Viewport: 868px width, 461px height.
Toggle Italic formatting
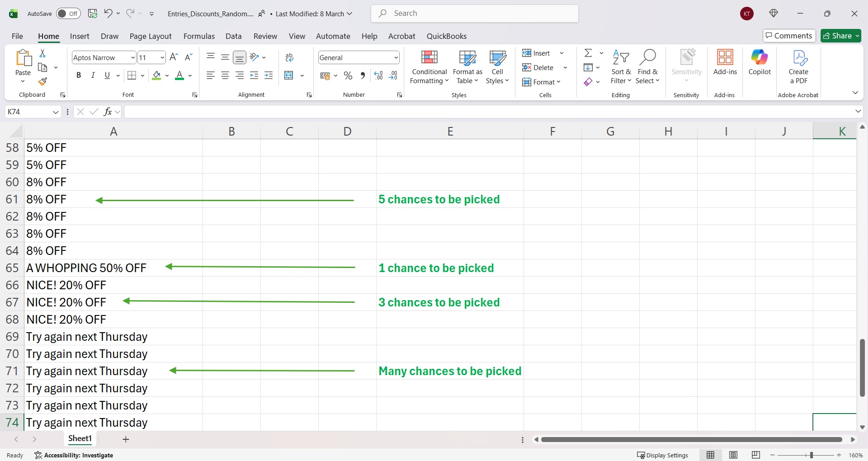(x=93, y=75)
